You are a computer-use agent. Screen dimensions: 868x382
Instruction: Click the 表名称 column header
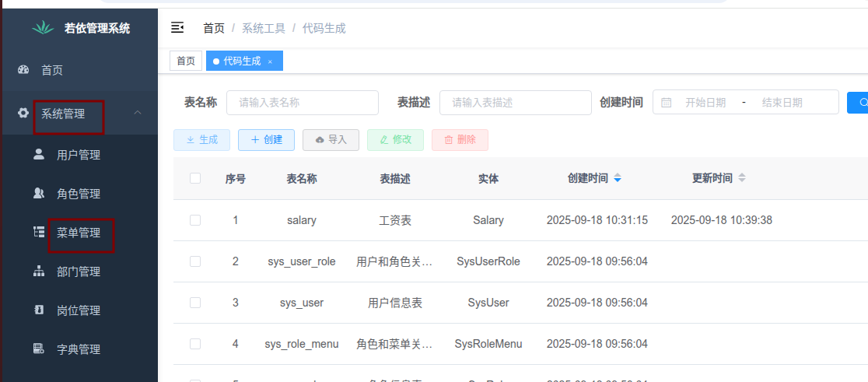point(302,178)
